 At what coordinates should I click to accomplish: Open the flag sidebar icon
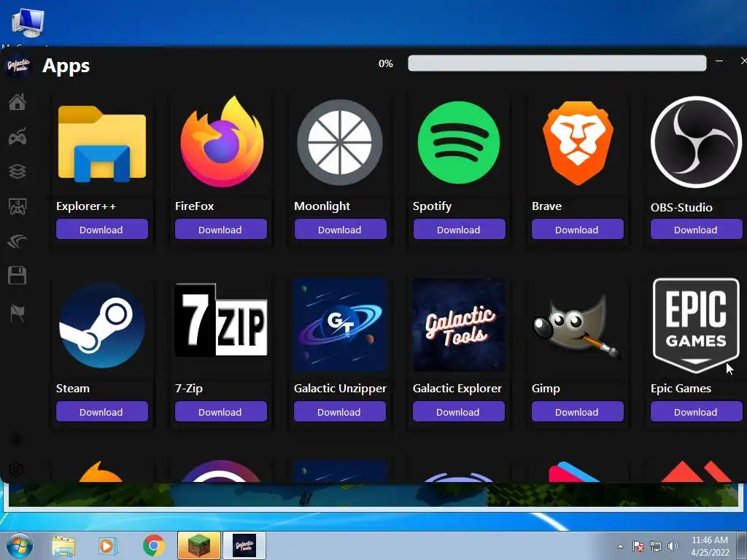[x=18, y=314]
